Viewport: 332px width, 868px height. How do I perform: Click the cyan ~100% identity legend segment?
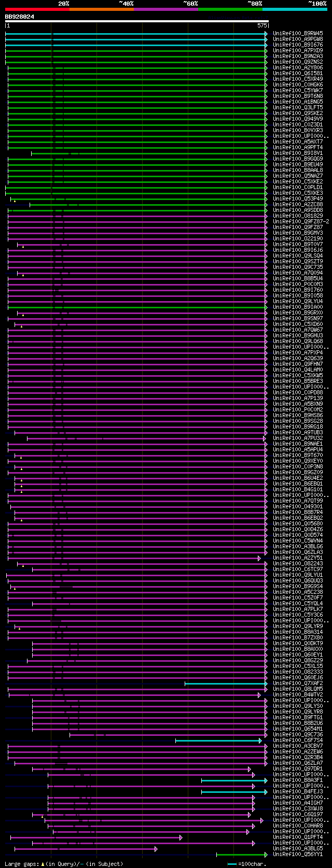295,9
